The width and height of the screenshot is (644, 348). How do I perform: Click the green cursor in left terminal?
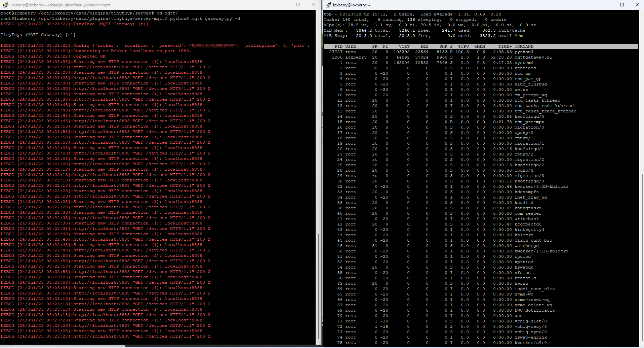(2, 342)
